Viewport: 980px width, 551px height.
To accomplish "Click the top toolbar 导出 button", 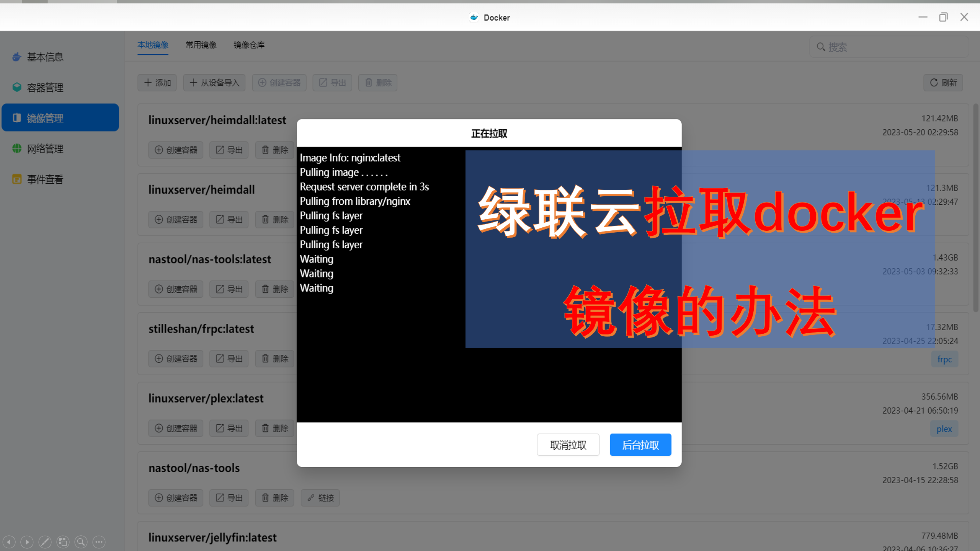I will [x=332, y=83].
